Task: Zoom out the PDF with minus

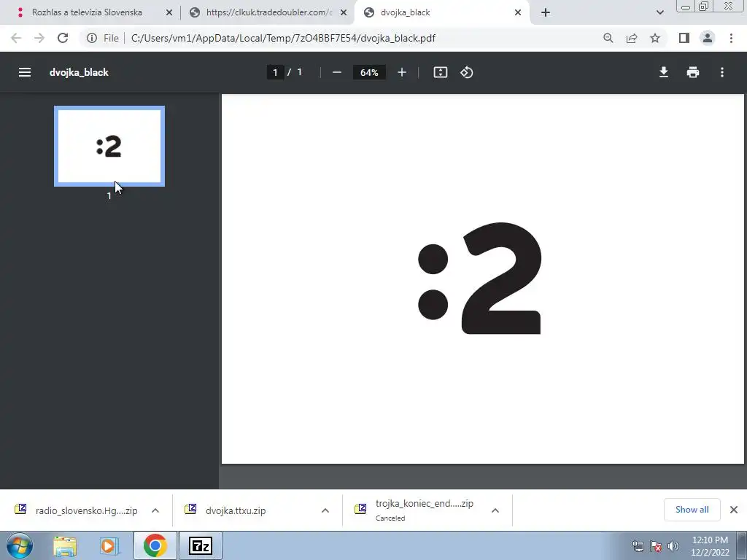Action: click(x=337, y=72)
